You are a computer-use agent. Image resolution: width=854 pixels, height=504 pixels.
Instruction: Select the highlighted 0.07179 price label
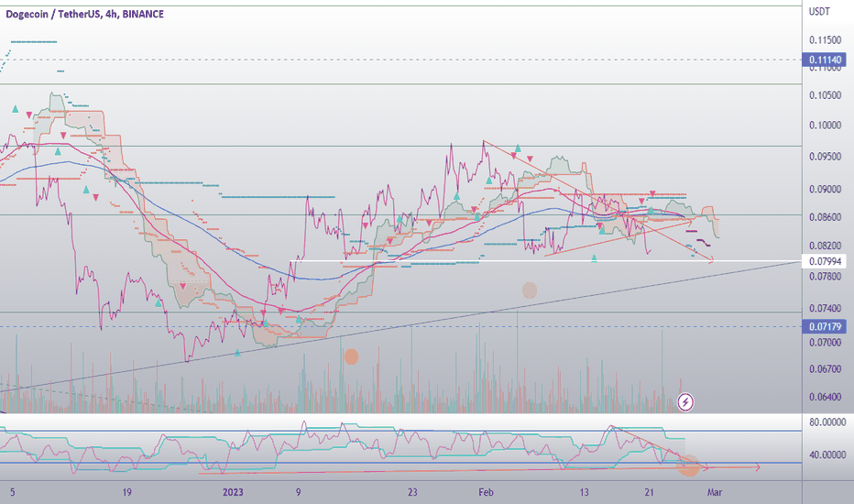click(x=825, y=327)
